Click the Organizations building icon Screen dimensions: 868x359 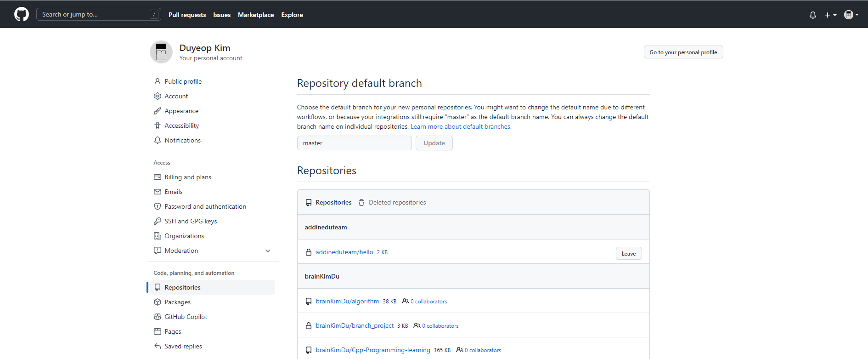tap(158, 236)
